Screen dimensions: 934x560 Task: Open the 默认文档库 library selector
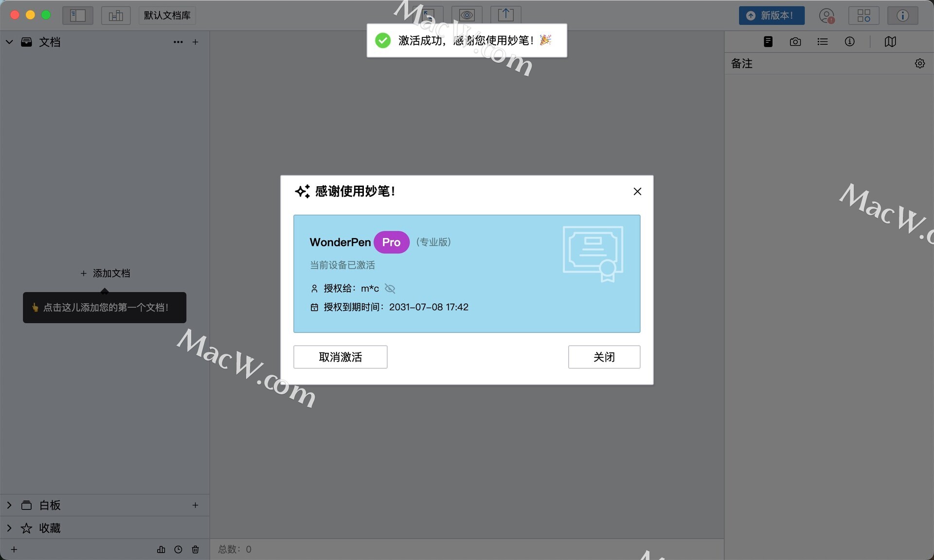point(167,16)
